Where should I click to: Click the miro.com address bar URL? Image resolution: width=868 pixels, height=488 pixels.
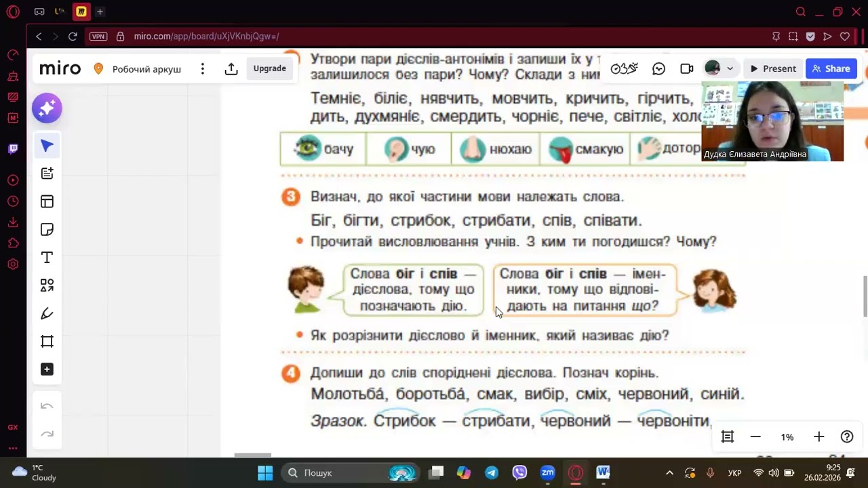coord(206,37)
